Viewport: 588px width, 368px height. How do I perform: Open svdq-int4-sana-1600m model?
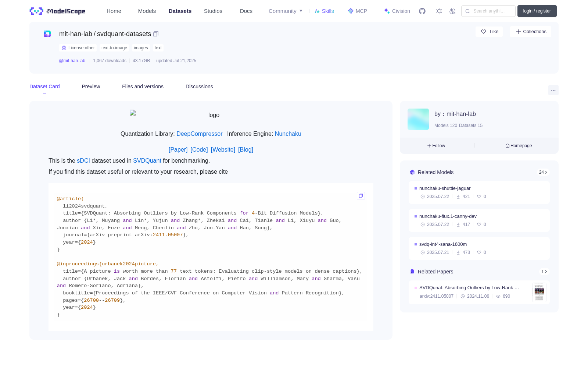point(479,248)
